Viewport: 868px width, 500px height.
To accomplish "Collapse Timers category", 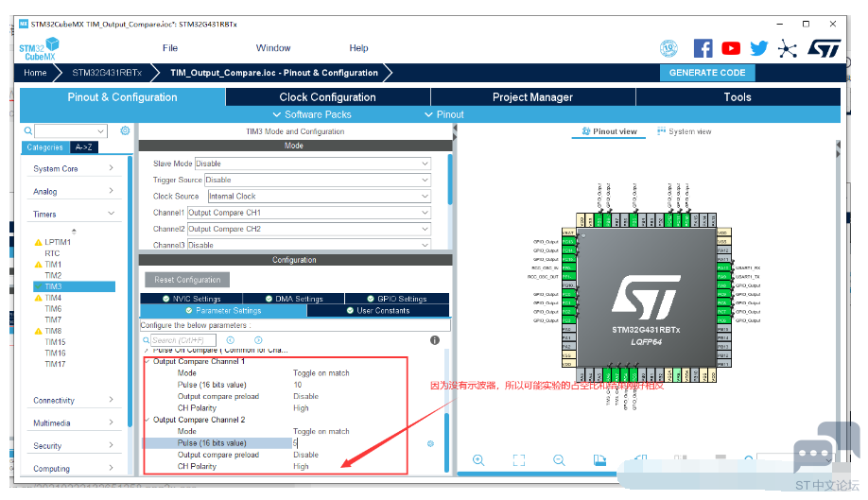I will pyautogui.click(x=73, y=214).
